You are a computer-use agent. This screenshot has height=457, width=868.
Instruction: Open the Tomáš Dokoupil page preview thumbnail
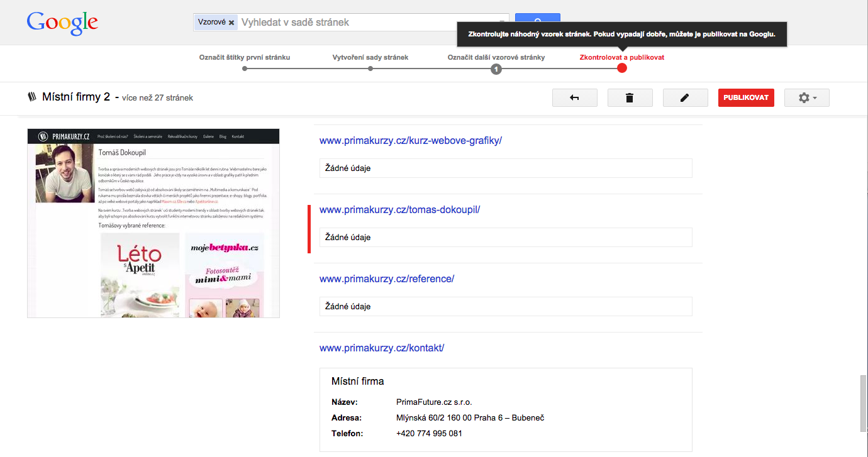tap(153, 223)
